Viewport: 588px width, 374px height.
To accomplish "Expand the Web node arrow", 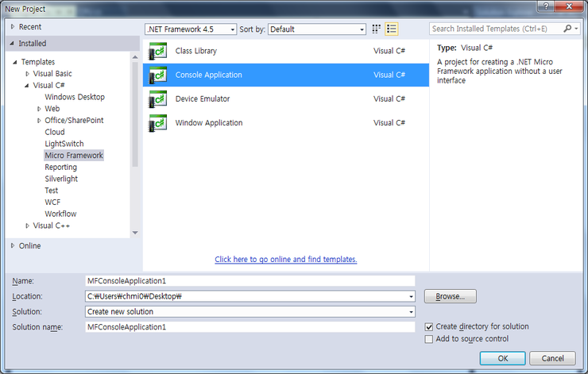I will point(39,109).
